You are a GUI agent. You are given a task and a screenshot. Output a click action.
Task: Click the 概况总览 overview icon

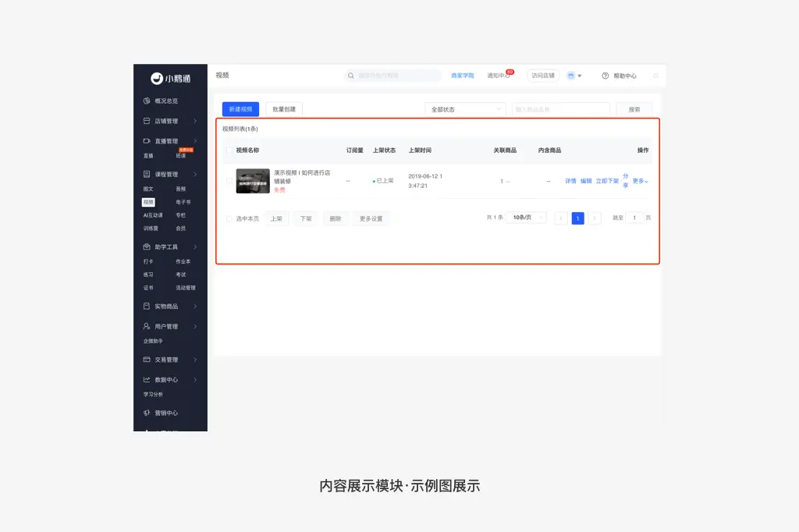147,101
